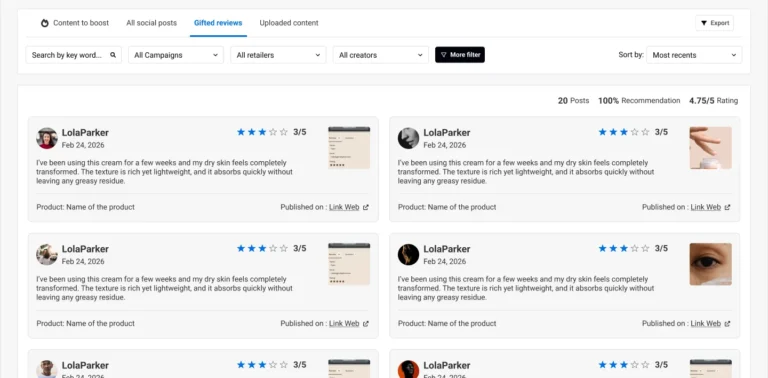Open Link Web in red-top woman's card
Viewport: 768px width, 378px height.
344,207
